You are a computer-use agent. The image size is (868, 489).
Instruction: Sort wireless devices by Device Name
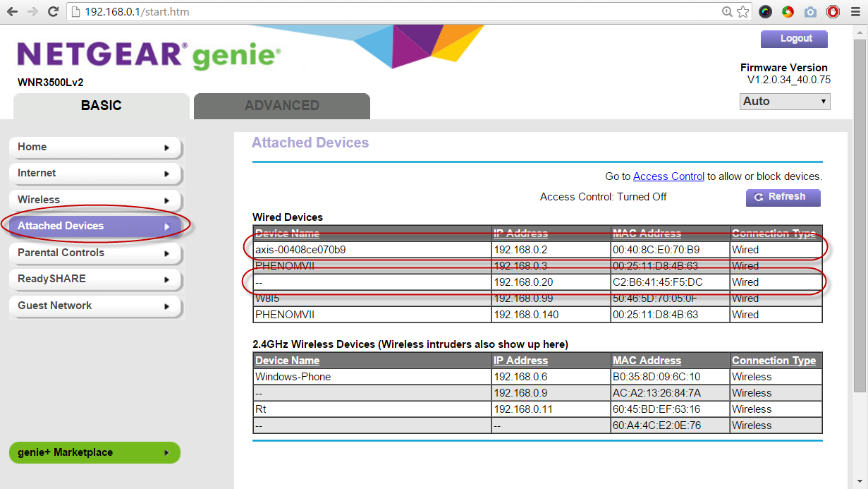coord(287,361)
